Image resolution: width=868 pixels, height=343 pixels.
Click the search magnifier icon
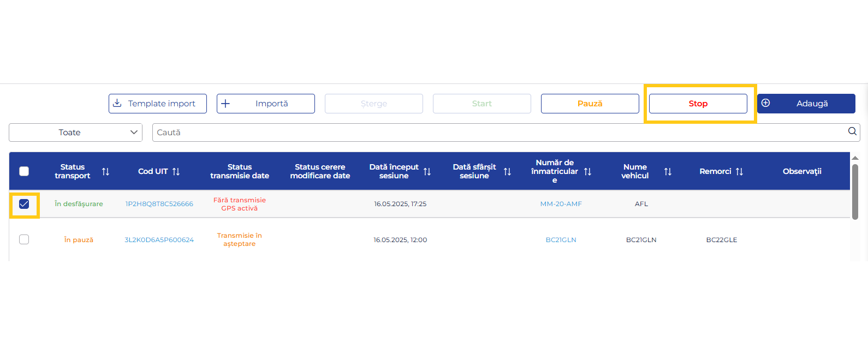[852, 131]
